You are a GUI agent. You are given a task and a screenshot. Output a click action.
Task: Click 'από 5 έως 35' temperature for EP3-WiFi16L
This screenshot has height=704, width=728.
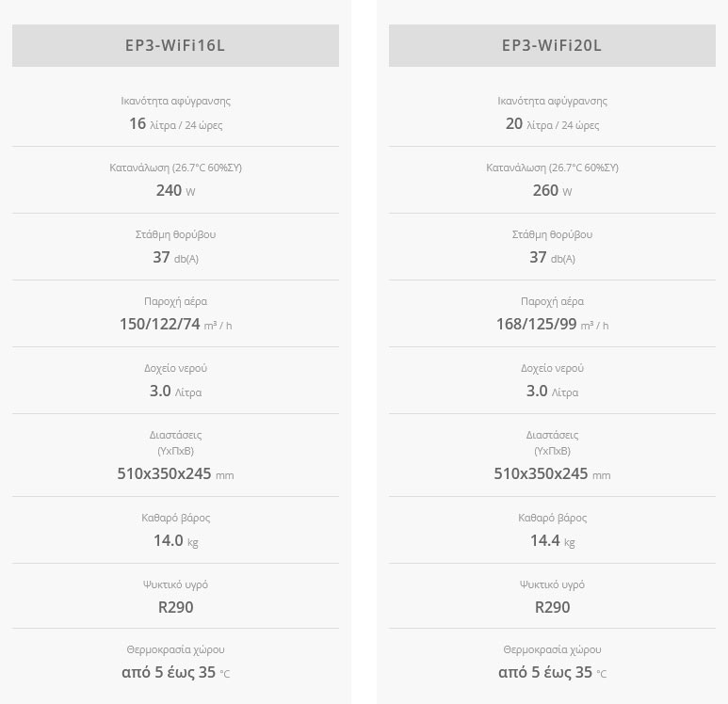click(x=175, y=673)
